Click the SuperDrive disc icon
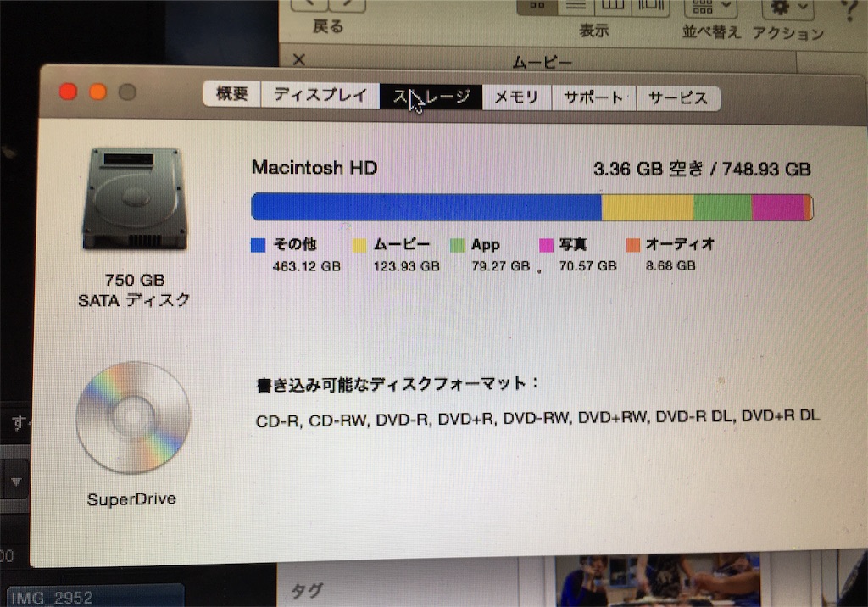This screenshot has width=868, height=607. pos(132,418)
